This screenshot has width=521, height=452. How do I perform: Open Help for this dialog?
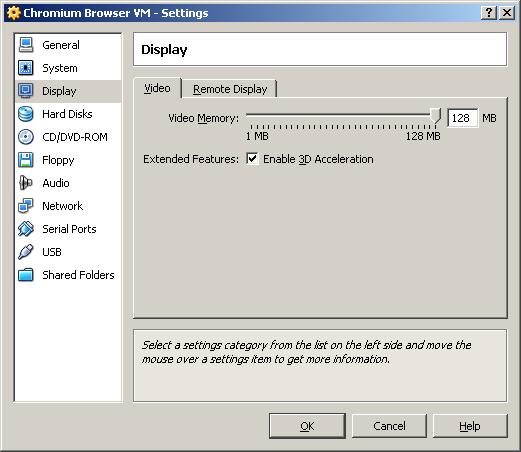pyautogui.click(x=470, y=426)
